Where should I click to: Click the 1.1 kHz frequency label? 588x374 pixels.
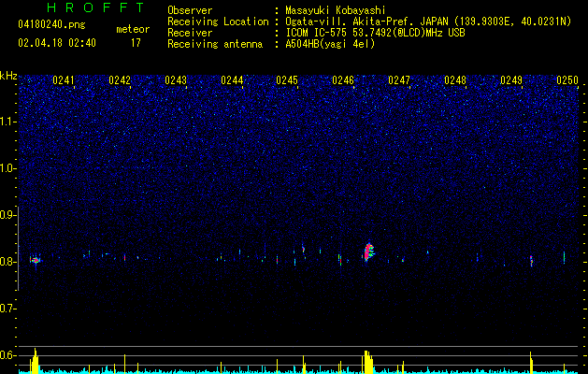tap(7, 122)
